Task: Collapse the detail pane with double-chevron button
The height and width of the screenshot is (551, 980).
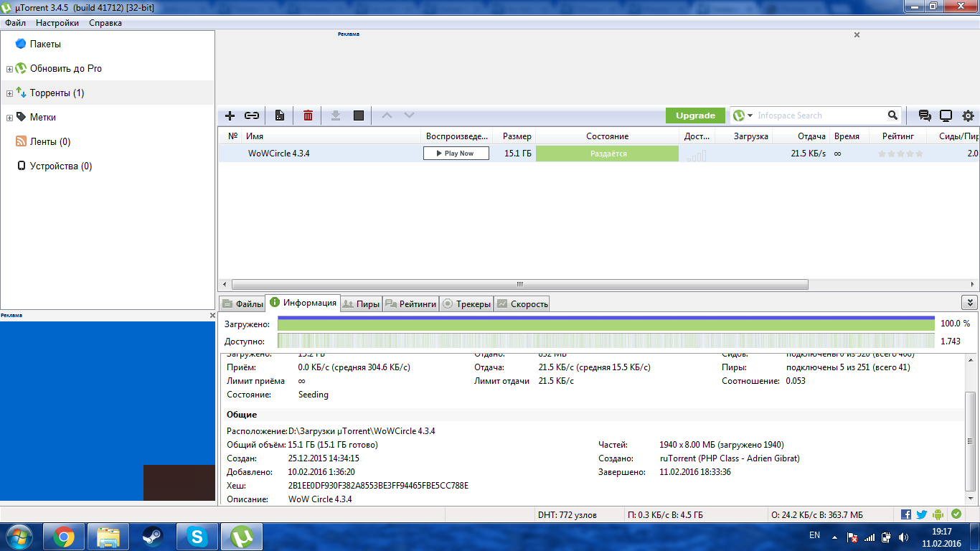Action: tap(969, 303)
